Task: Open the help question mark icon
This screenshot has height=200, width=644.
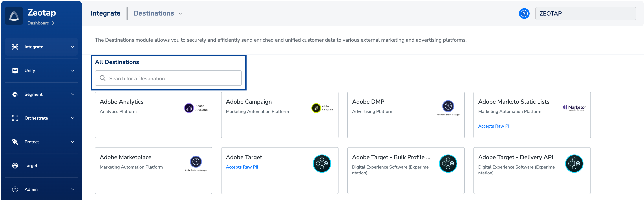Action: click(524, 14)
